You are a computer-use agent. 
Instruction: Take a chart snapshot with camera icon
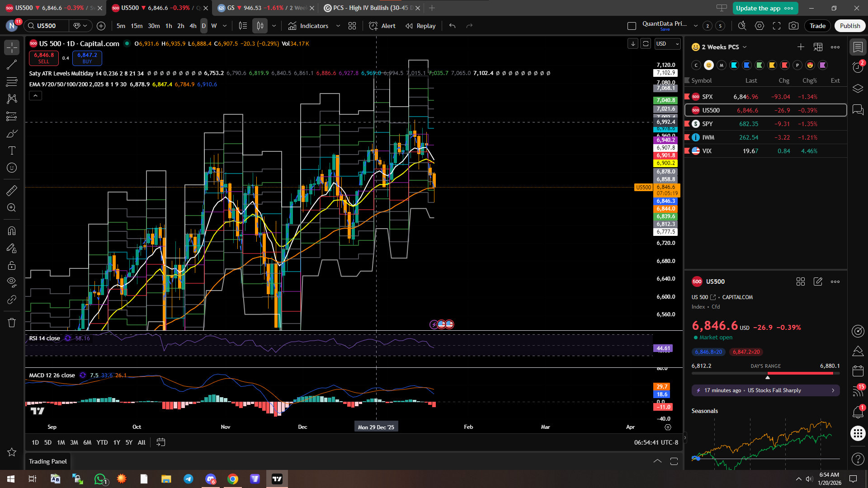(x=793, y=26)
